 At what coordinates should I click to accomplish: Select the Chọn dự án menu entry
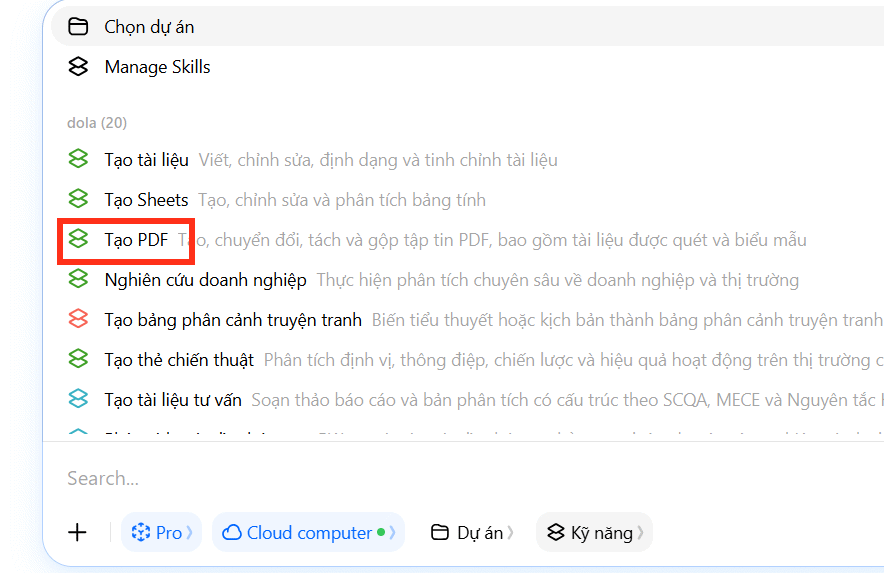point(468,27)
